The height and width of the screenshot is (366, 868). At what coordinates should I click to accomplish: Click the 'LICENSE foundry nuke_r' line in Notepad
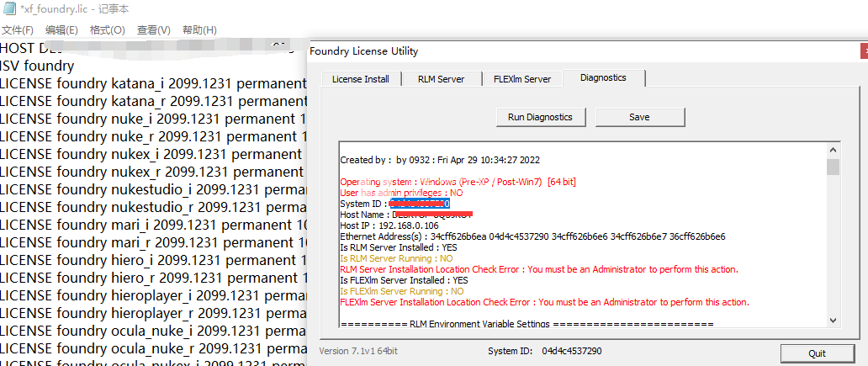pyautogui.click(x=153, y=137)
